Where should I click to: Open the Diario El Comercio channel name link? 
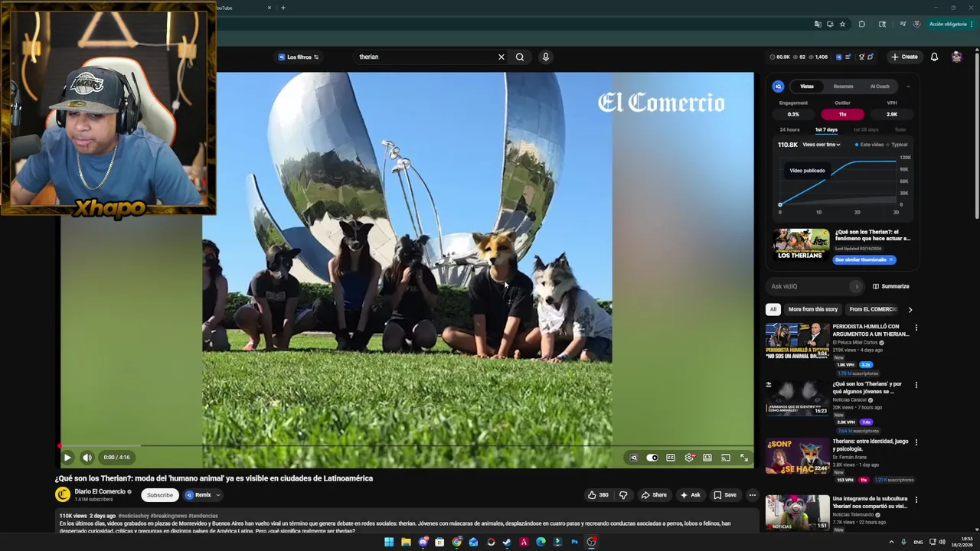point(100,491)
